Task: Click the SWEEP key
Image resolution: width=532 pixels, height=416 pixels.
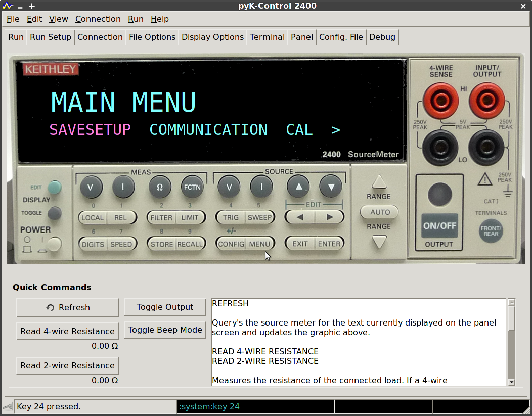Action: (x=259, y=217)
